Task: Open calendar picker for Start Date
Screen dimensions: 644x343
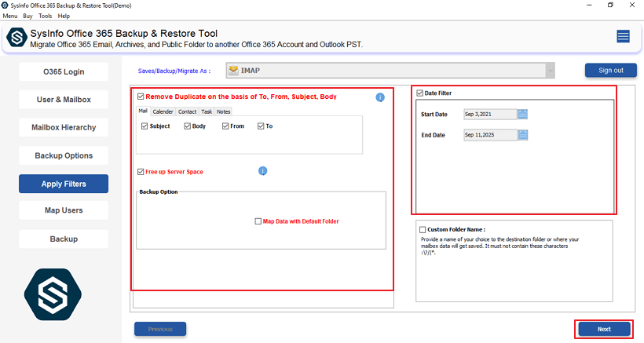Action: (522, 114)
